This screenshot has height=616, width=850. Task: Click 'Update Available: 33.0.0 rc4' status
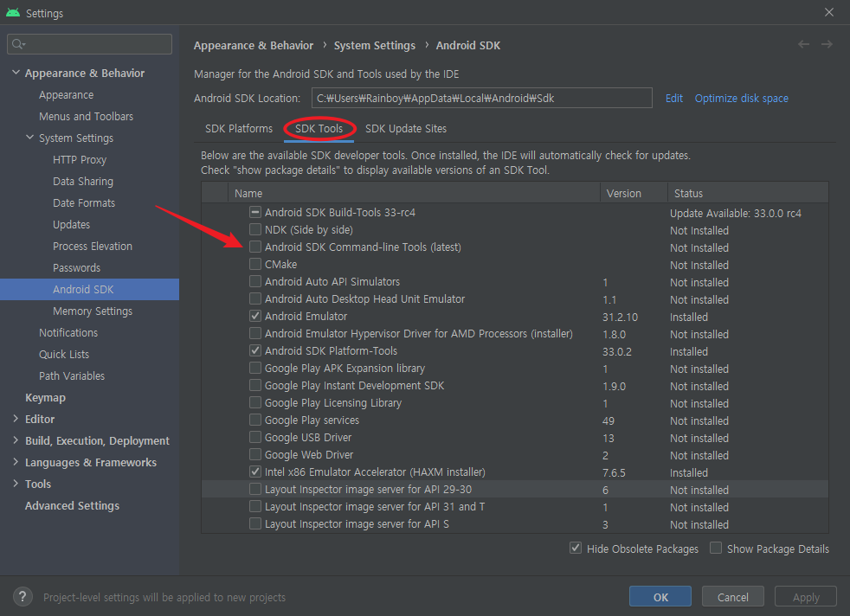[x=736, y=214]
